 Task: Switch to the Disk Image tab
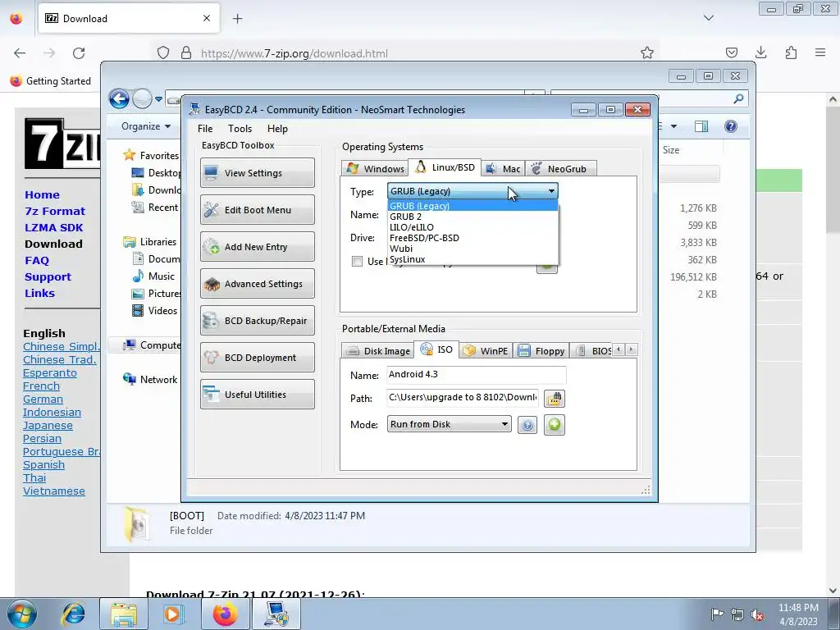pyautogui.click(x=378, y=351)
